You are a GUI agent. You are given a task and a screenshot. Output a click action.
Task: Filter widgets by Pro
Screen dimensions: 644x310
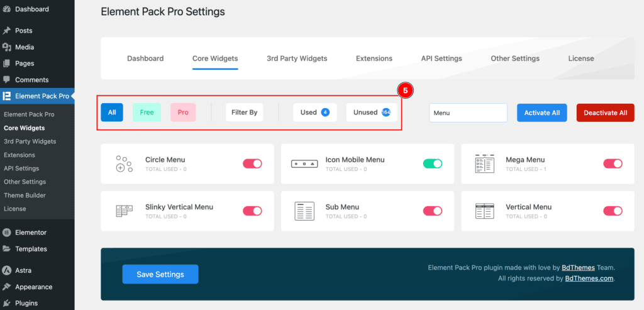(183, 113)
